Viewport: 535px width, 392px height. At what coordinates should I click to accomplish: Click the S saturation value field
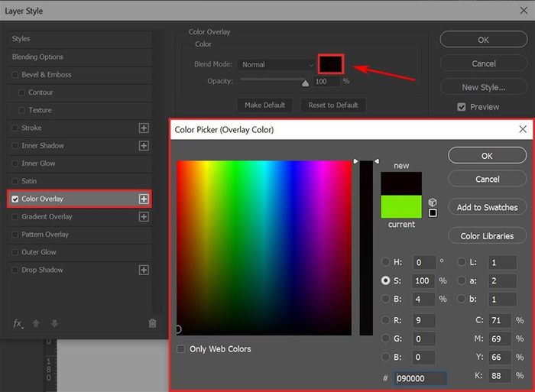click(x=424, y=280)
